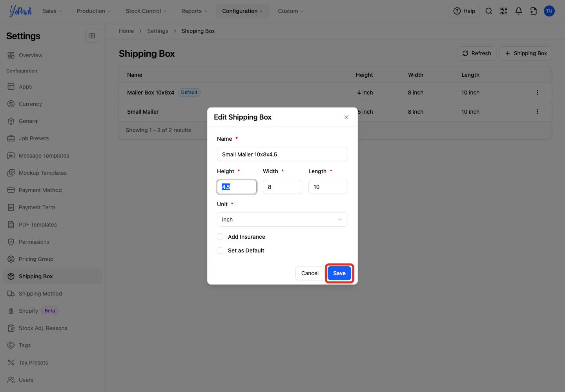
Task: Check the Set as Default box
Action: tap(220, 250)
